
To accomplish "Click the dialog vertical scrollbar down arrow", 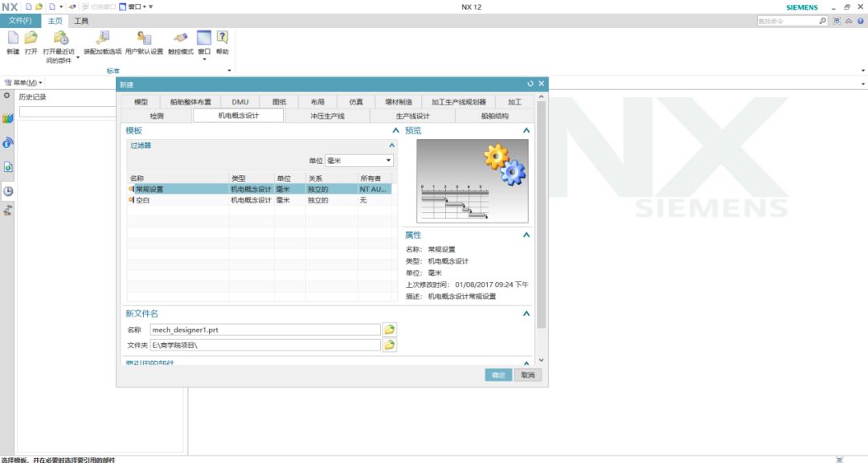I will coord(542,360).
